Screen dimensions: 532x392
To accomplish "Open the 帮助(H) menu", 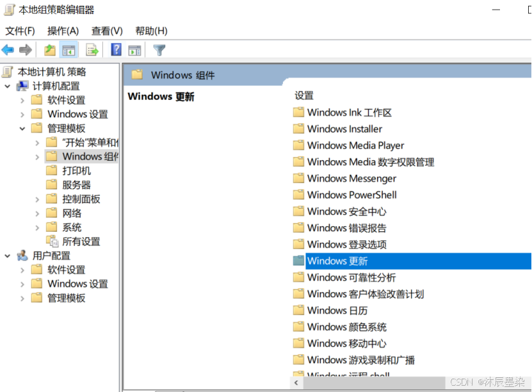I will 151,31.
